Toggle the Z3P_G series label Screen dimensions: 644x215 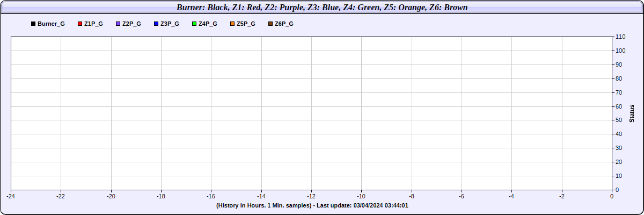pyautogui.click(x=170, y=24)
